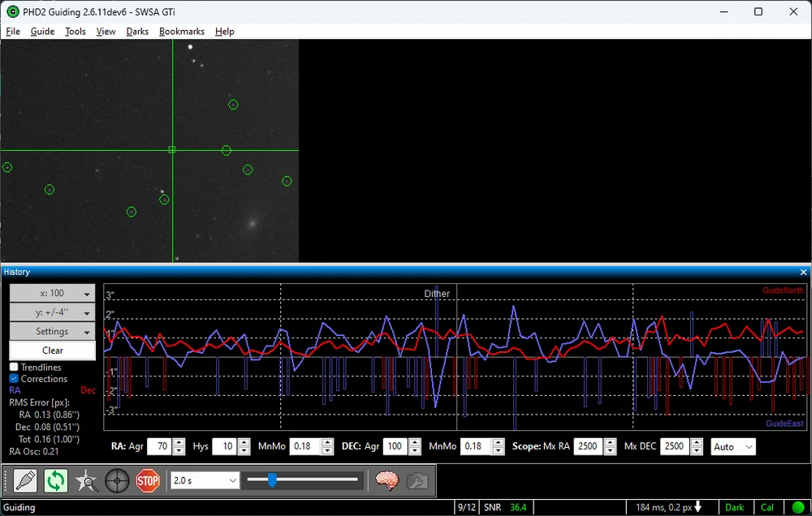Uncheck the Corrections checkbox

14,378
